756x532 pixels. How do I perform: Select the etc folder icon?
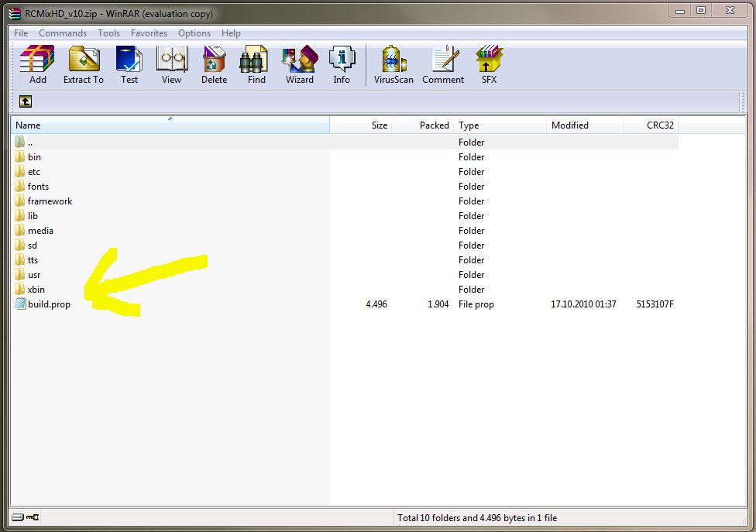20,172
